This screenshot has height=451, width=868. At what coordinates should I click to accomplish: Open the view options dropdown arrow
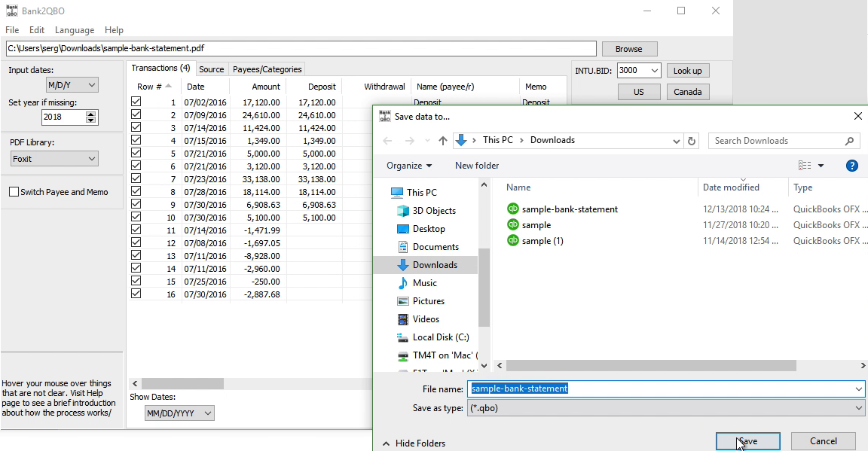[x=821, y=166]
